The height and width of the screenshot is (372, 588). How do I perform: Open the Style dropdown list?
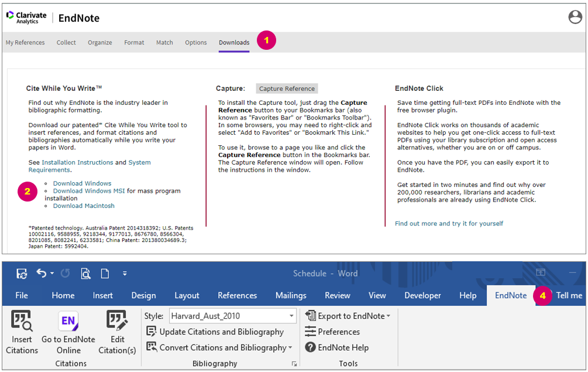(291, 316)
